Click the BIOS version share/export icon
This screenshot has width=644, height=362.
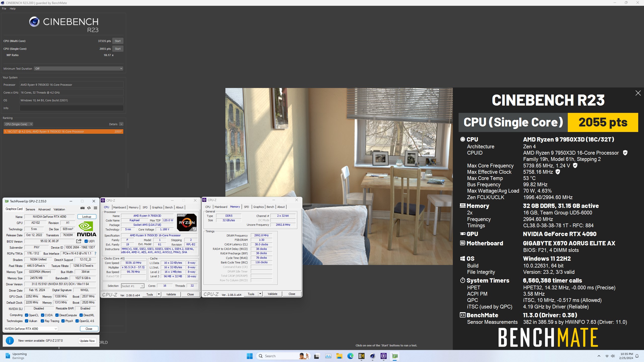[79, 241]
